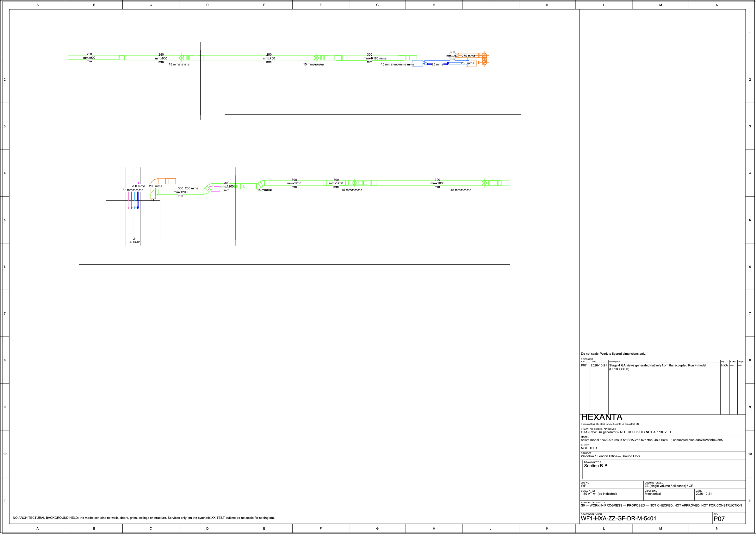Image resolution: width=756 pixels, height=534 pixels.
Task: Select the 'S0 — WORK IN PROGRESS' status line
Action: (661, 506)
